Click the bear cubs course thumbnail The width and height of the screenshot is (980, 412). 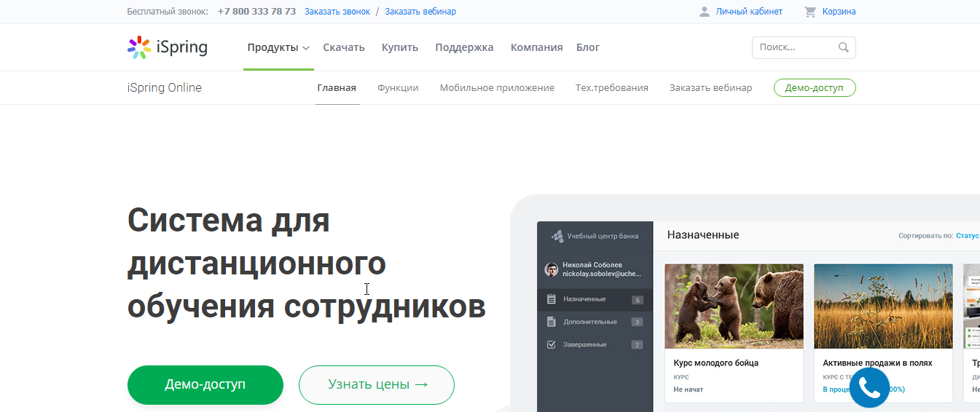click(734, 306)
